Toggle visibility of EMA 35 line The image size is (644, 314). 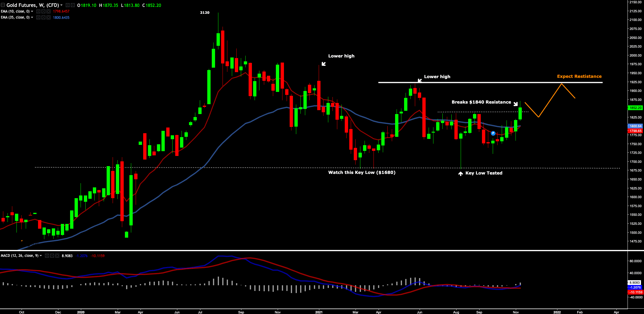click(x=38, y=18)
